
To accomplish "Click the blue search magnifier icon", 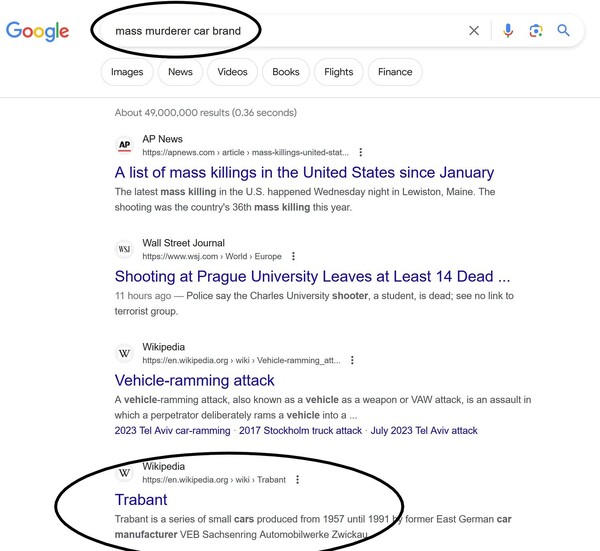I will tap(564, 31).
